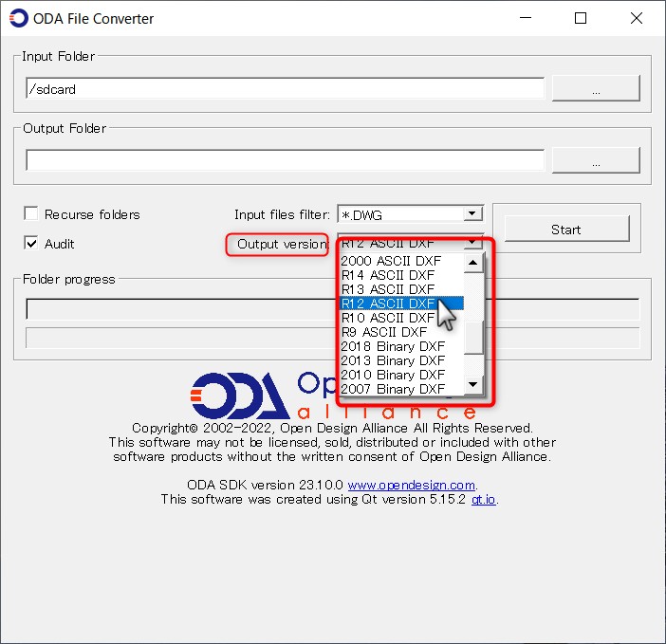Viewport: 666px width, 644px height.
Task: Select 2010 Binary DXF entry
Action: (x=401, y=375)
